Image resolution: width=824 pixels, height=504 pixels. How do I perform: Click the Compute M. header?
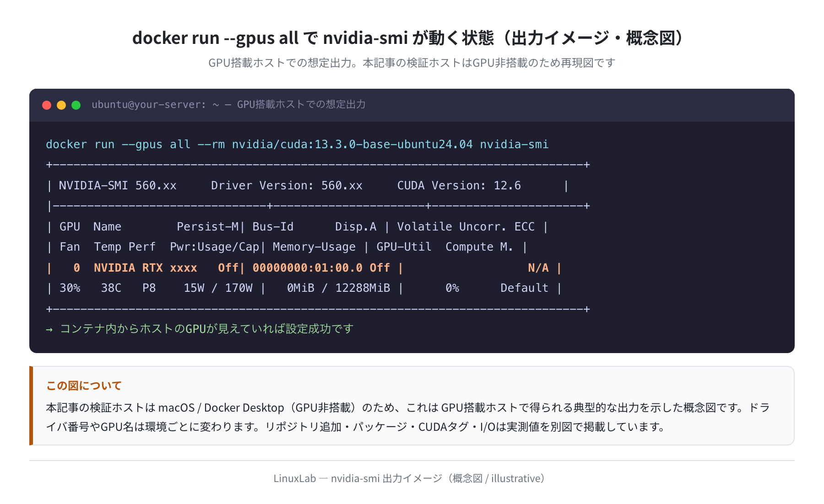[479, 247]
